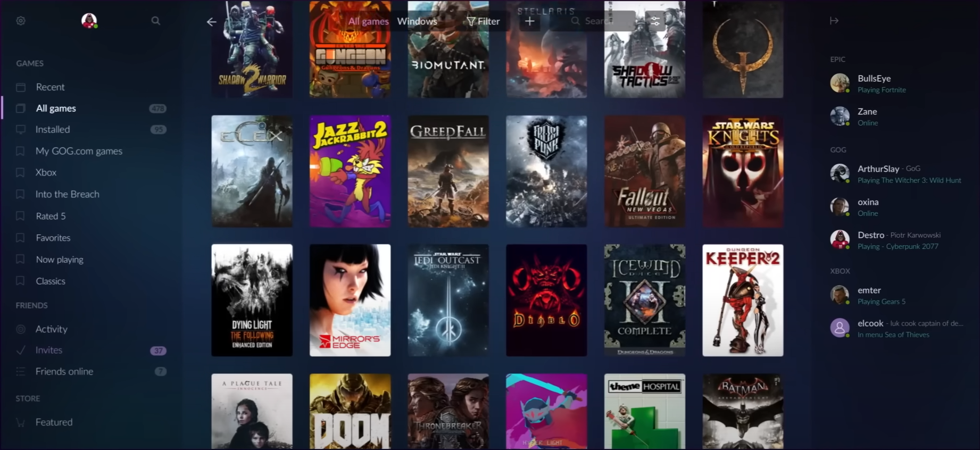
Task: Go back with the left arrow
Action: tap(212, 22)
